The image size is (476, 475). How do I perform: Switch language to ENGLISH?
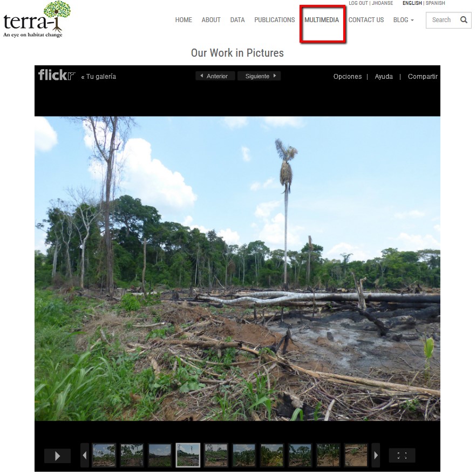(x=412, y=3)
